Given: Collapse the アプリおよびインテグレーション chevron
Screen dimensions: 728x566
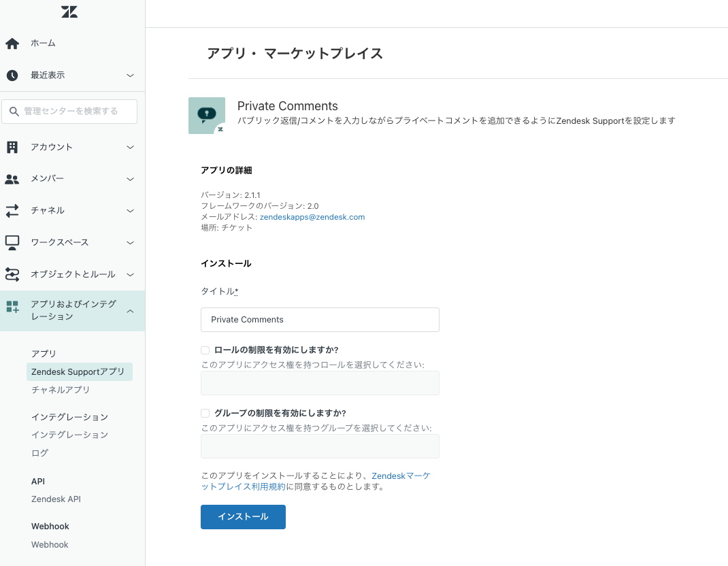Looking at the screenshot, I should pos(131,311).
